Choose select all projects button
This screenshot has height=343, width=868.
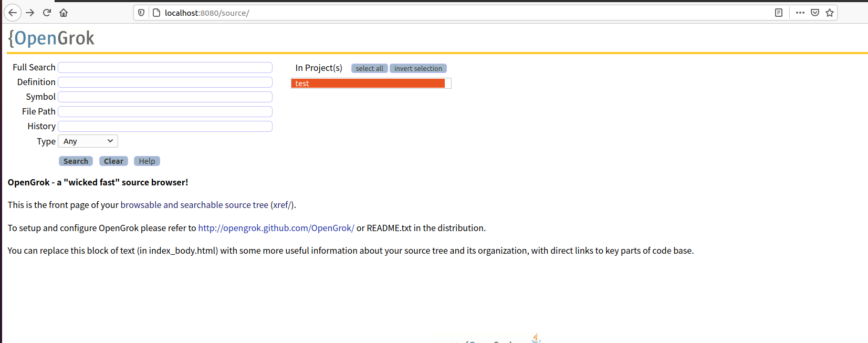click(x=370, y=68)
